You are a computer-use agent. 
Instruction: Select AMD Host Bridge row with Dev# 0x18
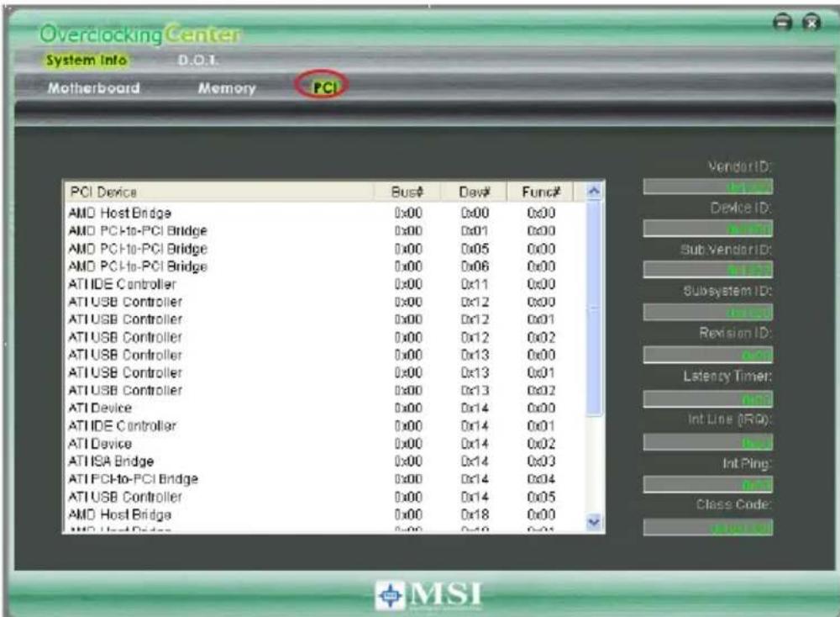click(x=324, y=514)
